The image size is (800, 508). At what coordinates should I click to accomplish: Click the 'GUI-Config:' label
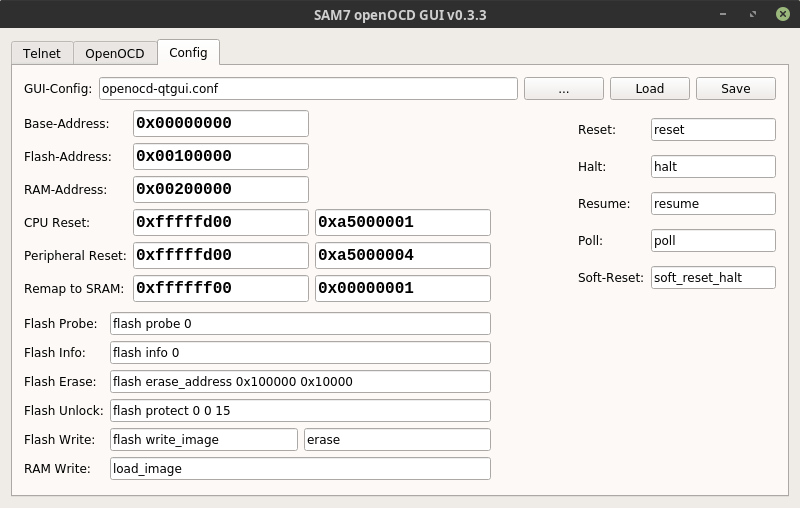coord(58,89)
